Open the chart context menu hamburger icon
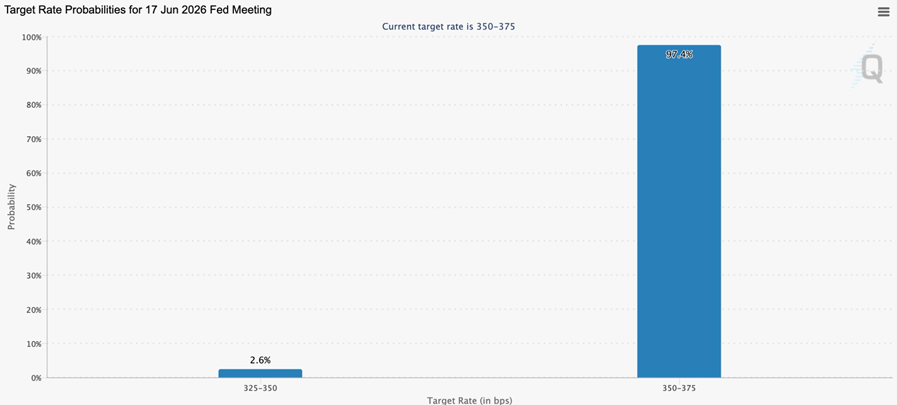The width and height of the screenshot is (897, 405). 883,12
